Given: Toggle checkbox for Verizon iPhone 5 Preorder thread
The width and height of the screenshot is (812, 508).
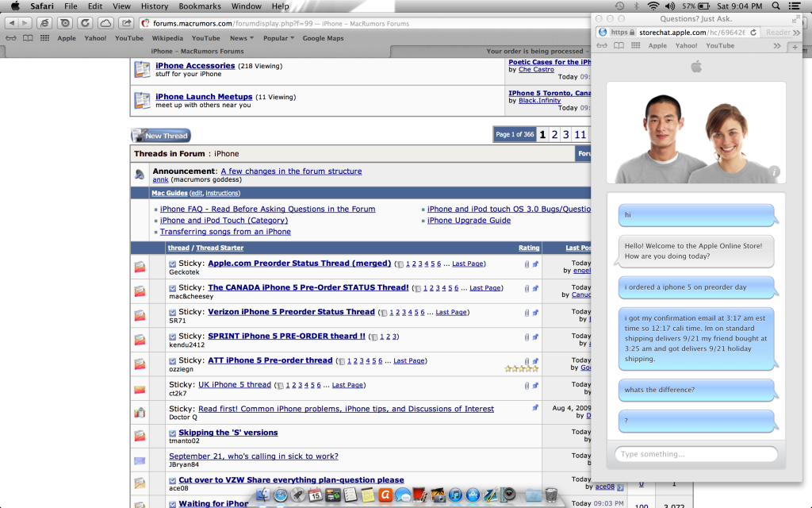Looking at the screenshot, I should pos(172,313).
